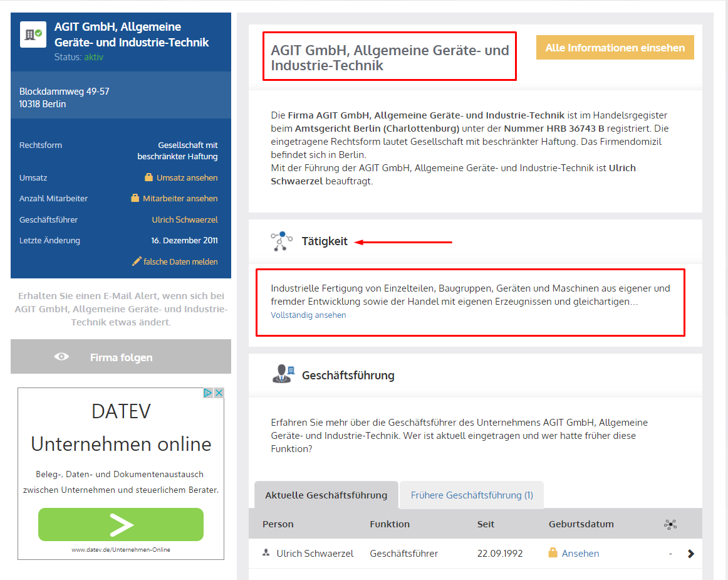The width and height of the screenshot is (728, 580).
Task: Click the network graph icon in table header
Action: tap(670, 524)
